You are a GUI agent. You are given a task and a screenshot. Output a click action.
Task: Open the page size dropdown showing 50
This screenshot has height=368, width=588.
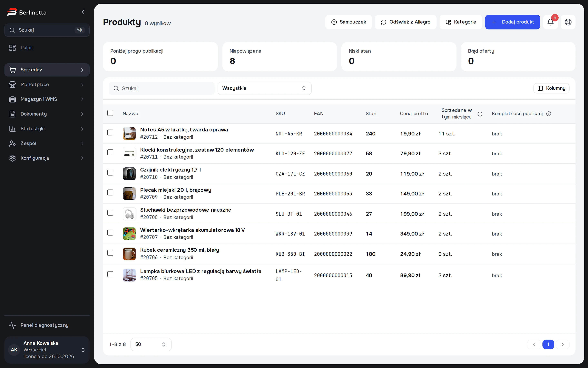tap(151, 344)
